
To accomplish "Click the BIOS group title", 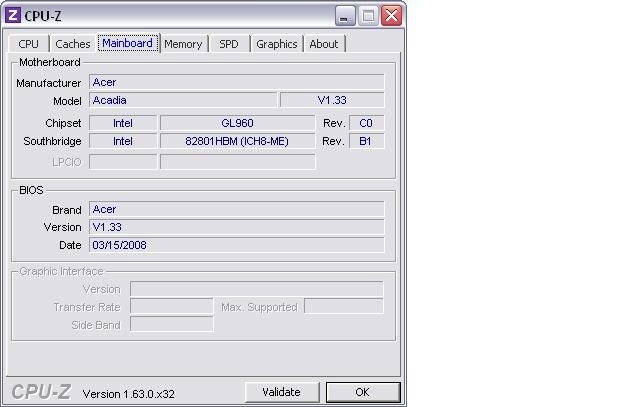I will pos(31,190).
